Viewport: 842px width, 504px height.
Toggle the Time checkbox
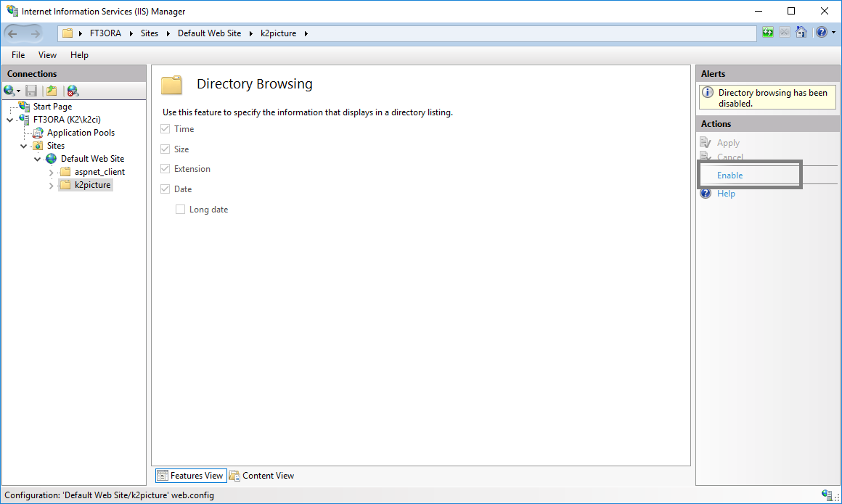[165, 129]
